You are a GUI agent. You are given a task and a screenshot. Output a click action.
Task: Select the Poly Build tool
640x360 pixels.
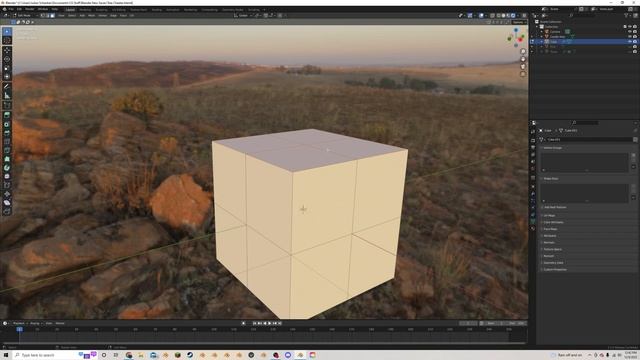7,159
